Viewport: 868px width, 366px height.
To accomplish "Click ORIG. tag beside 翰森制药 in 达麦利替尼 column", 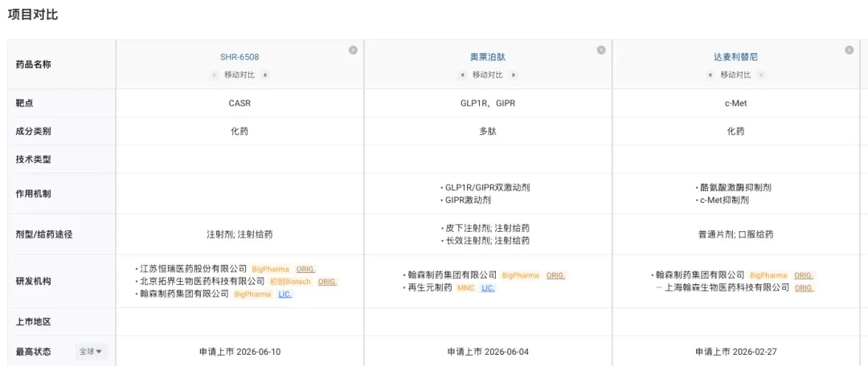I will (805, 275).
